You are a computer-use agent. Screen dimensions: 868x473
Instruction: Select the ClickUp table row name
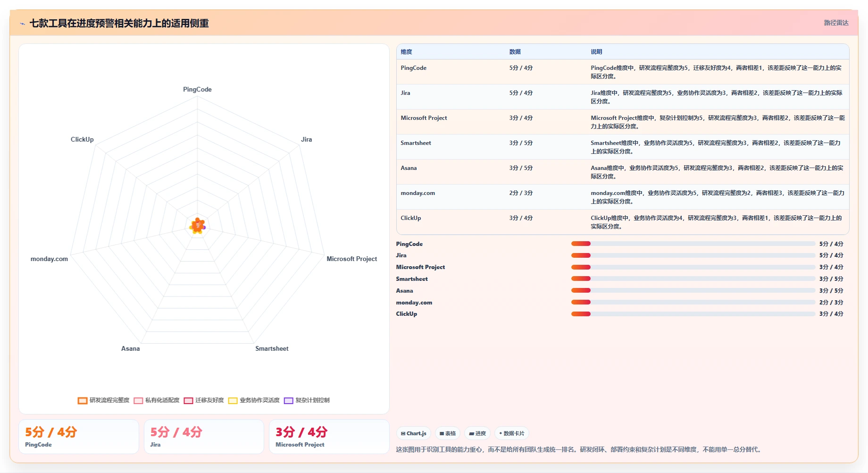point(410,218)
